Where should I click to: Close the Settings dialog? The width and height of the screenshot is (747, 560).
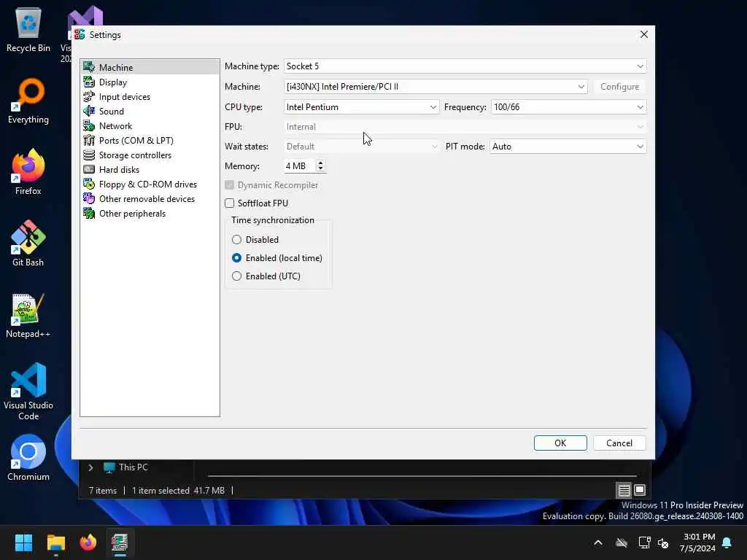coord(643,34)
